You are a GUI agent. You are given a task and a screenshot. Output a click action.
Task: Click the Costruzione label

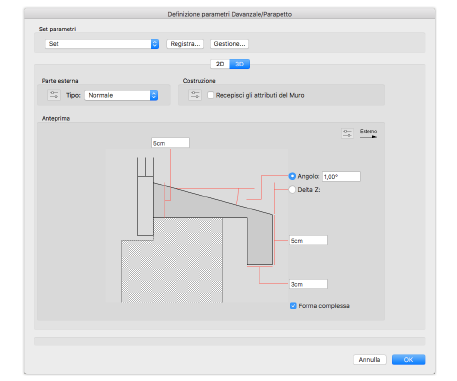point(199,81)
